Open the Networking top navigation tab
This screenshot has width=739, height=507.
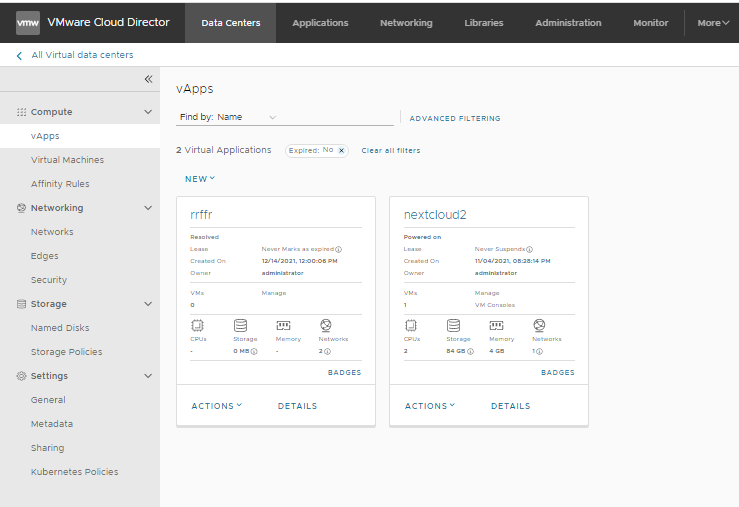click(406, 23)
